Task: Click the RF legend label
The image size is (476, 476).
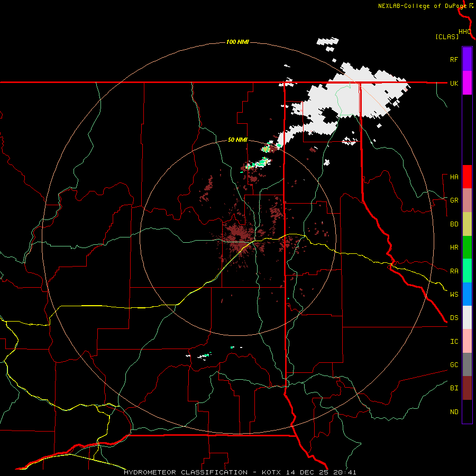Action: 454,59
